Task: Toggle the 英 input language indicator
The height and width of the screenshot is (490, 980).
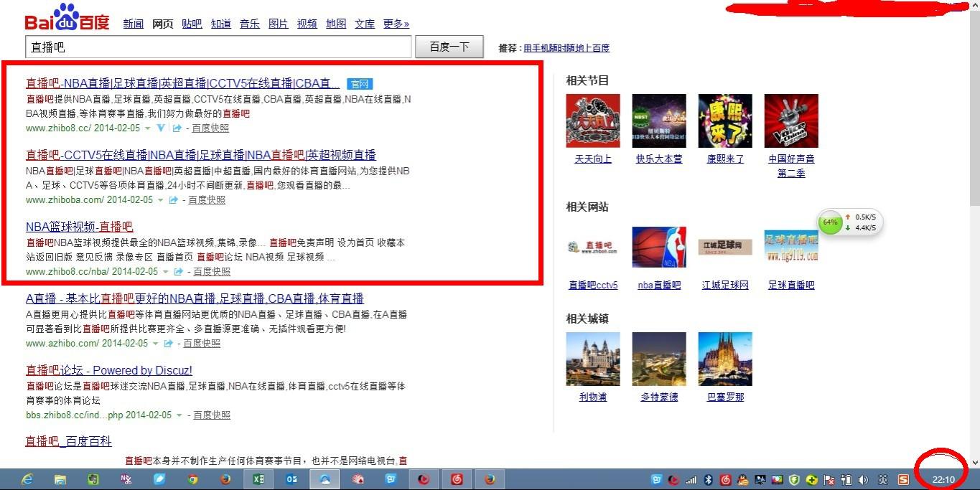Action: point(882,480)
